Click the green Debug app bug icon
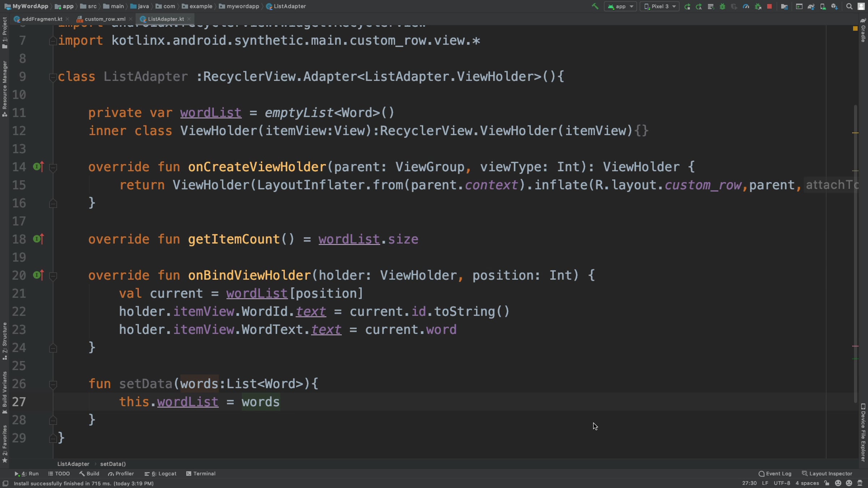Image resolution: width=868 pixels, height=488 pixels. pyautogui.click(x=722, y=6)
